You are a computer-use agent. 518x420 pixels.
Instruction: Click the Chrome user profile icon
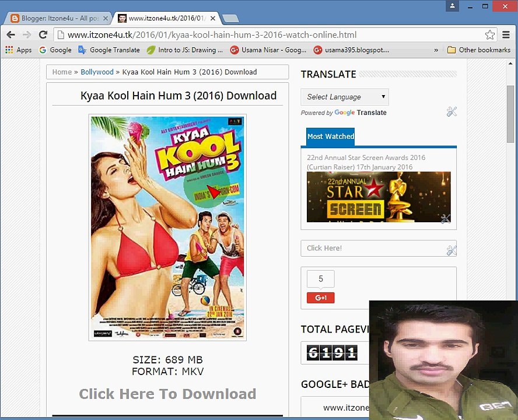452,6
